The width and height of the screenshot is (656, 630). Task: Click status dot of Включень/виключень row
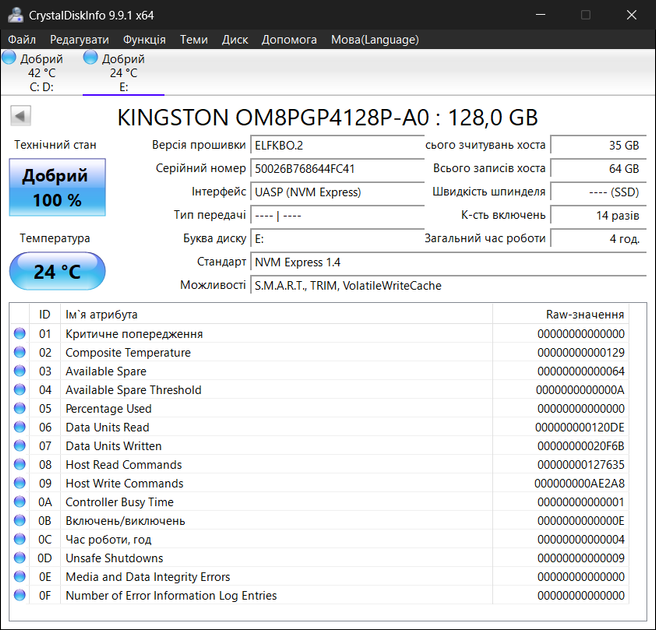pyautogui.click(x=20, y=520)
